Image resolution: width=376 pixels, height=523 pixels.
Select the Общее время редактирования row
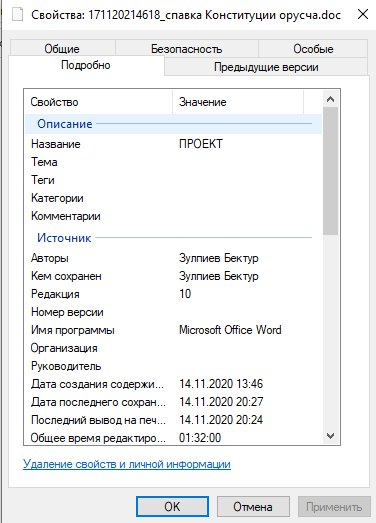click(173, 437)
